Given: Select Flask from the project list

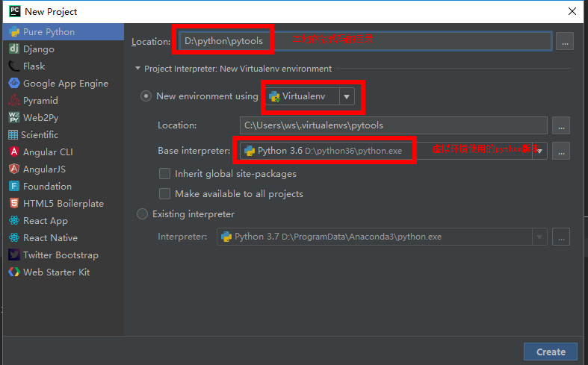Looking at the screenshot, I should click(34, 66).
